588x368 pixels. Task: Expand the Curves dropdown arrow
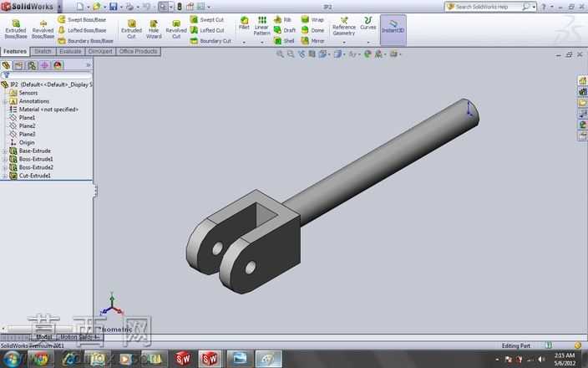[367, 42]
